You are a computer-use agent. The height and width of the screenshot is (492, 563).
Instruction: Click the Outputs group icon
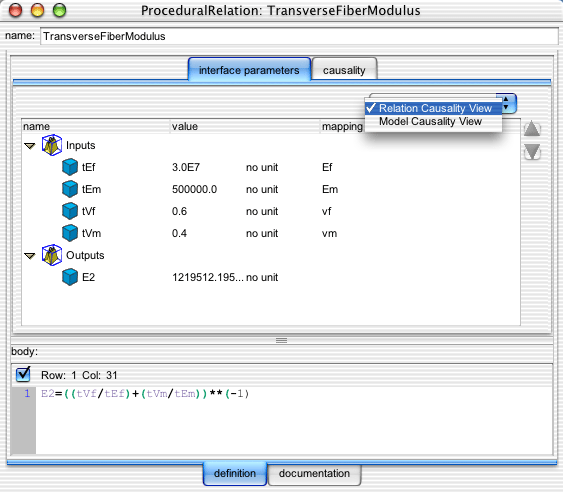[x=52, y=255]
